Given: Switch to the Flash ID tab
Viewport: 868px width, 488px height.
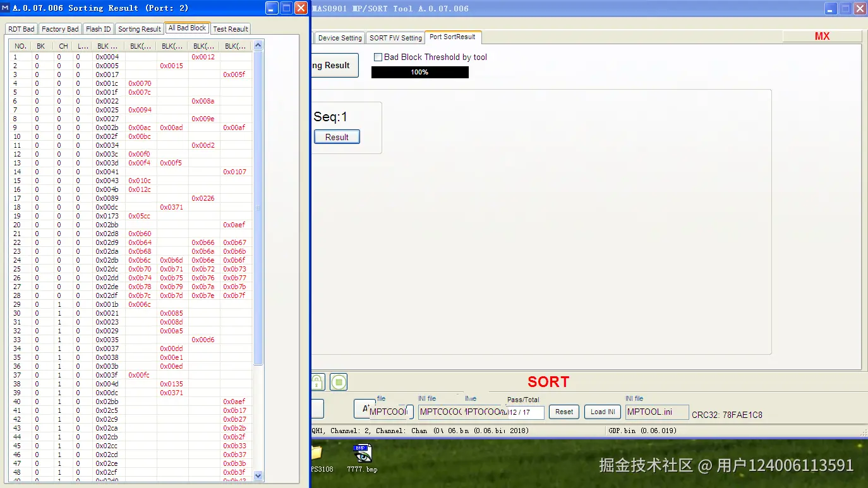Looking at the screenshot, I should [x=98, y=28].
